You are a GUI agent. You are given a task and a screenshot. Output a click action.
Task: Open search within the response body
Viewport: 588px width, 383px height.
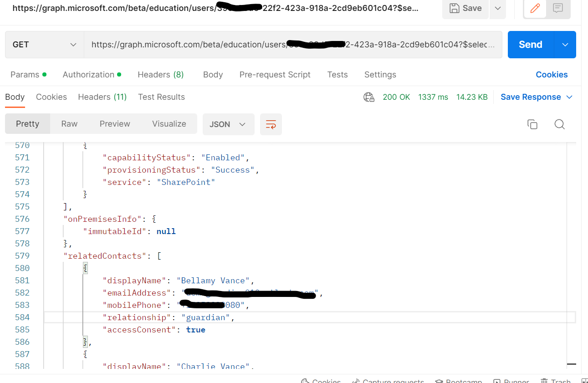coord(559,124)
